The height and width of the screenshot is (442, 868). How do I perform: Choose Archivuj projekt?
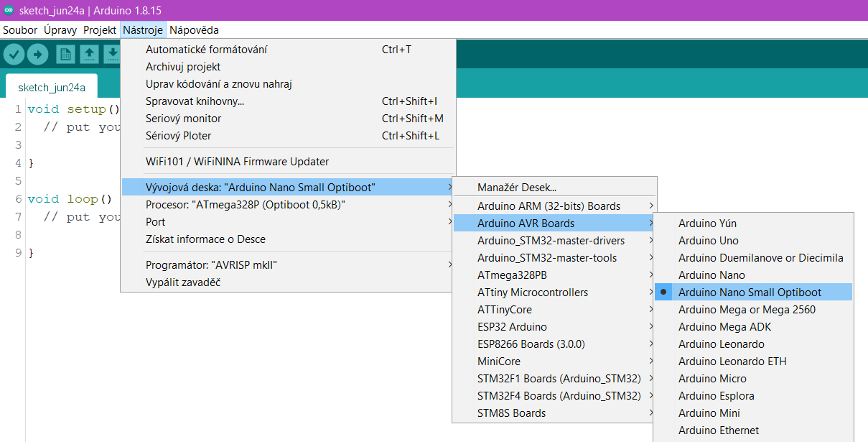pyautogui.click(x=288, y=67)
